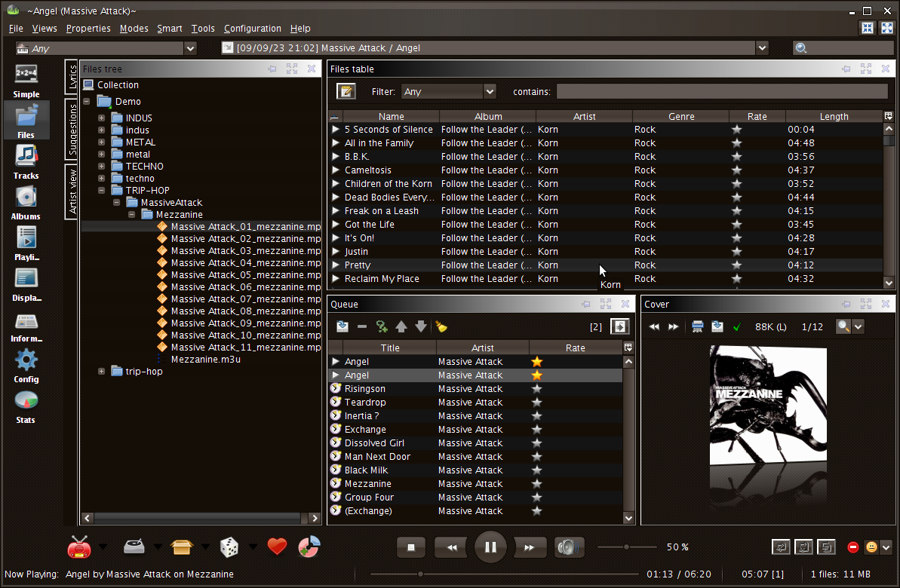The image size is (900, 588).
Task: Open the Albums view in the sidebar
Action: point(26,202)
